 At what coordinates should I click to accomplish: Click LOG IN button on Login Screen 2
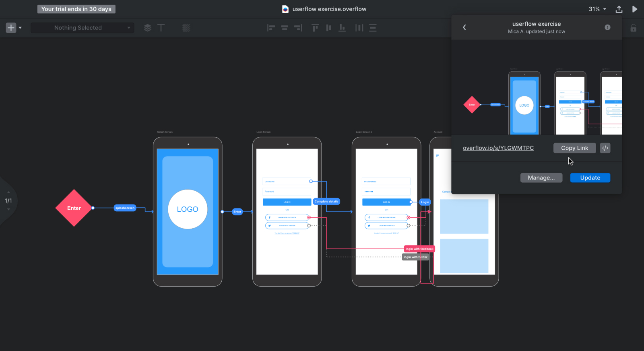point(386,202)
